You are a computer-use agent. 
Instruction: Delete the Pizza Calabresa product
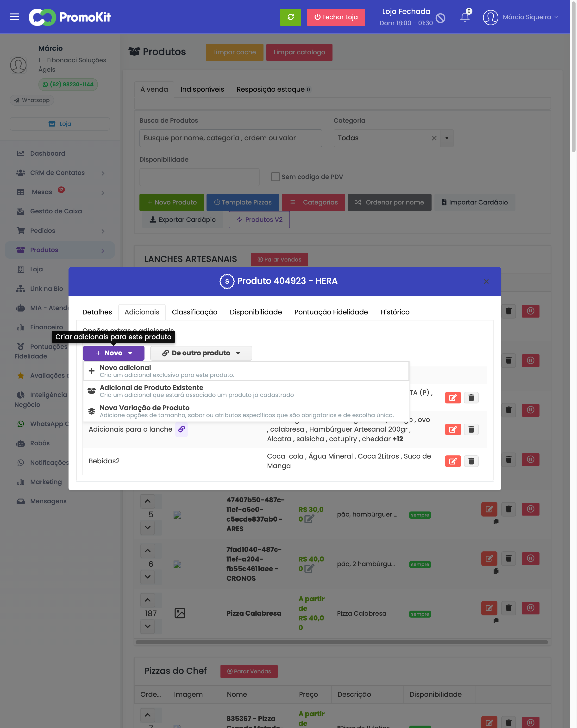point(508,608)
